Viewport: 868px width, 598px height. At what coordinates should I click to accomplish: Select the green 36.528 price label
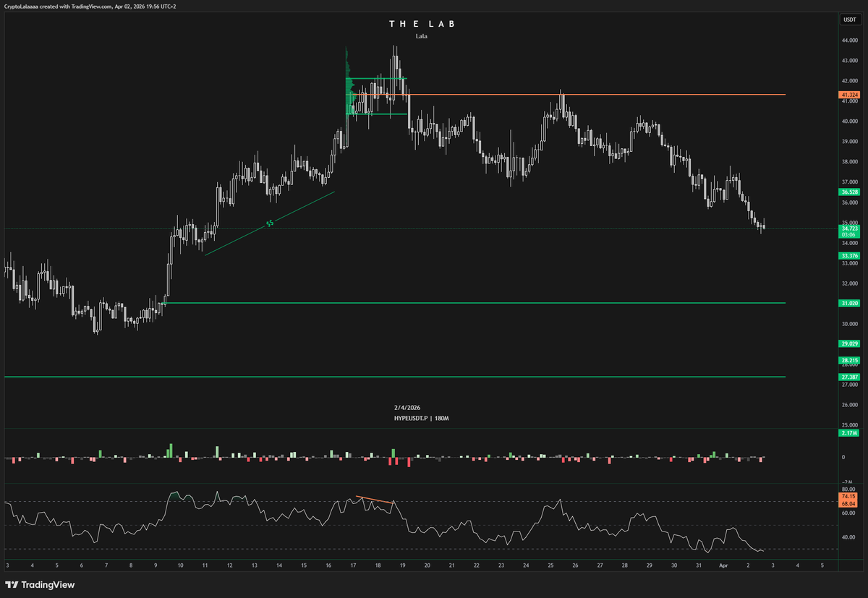pyautogui.click(x=849, y=192)
